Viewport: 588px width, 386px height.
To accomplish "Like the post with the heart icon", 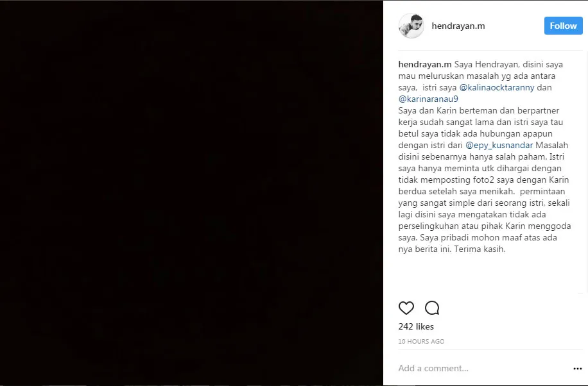I will coord(406,308).
